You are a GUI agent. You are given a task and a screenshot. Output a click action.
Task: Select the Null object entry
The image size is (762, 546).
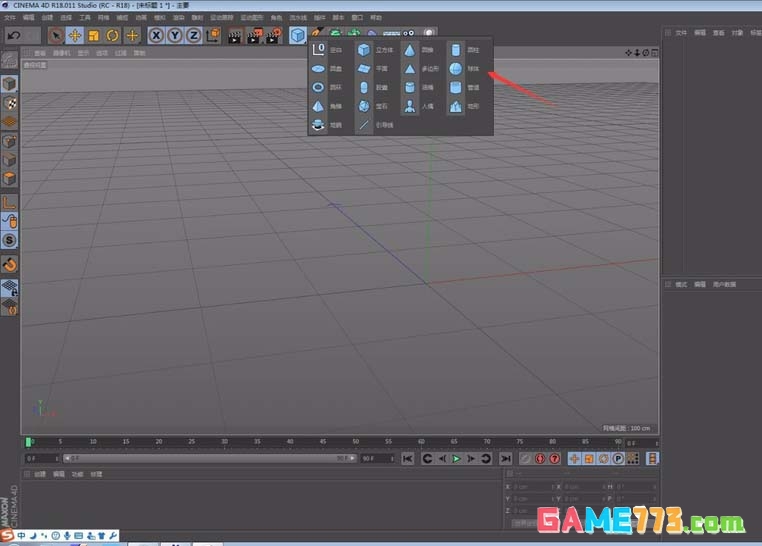pos(318,49)
